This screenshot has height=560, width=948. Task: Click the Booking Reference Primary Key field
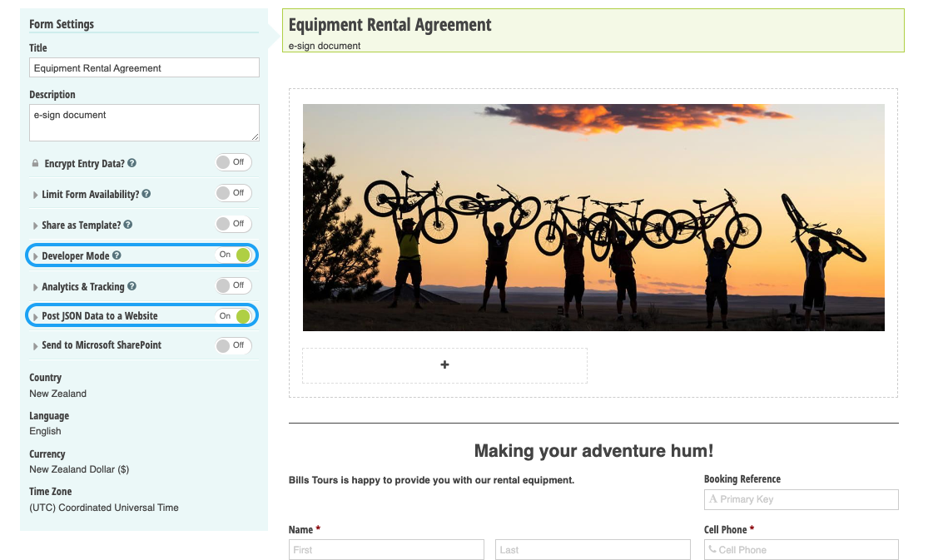coord(801,499)
